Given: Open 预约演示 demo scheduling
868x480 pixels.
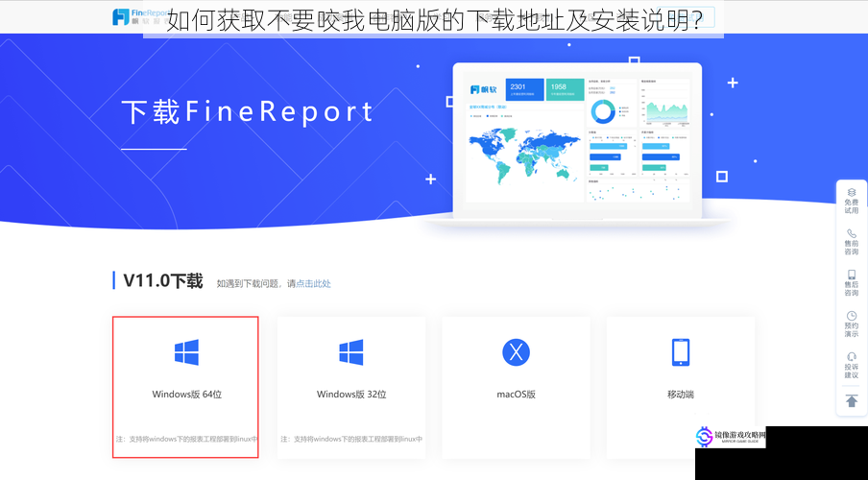Looking at the screenshot, I should (x=852, y=324).
